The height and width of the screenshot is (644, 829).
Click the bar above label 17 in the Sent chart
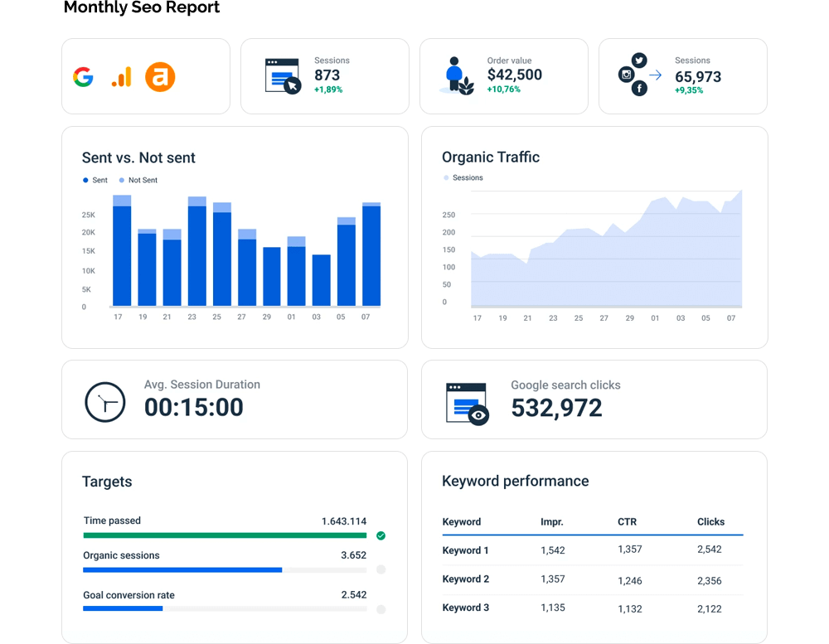pos(122,250)
